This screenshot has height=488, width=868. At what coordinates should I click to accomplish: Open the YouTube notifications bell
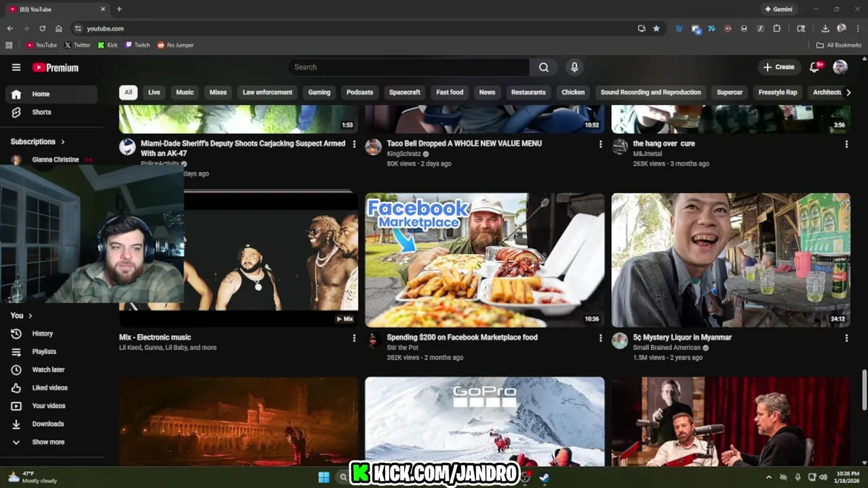(816, 67)
